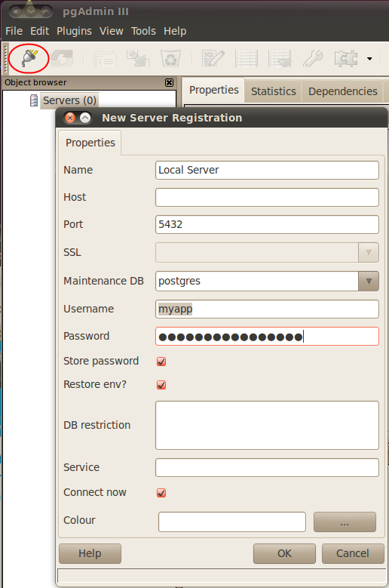The width and height of the screenshot is (389, 588).
Task: Open the colour picker '...' button
Action: [345, 522]
